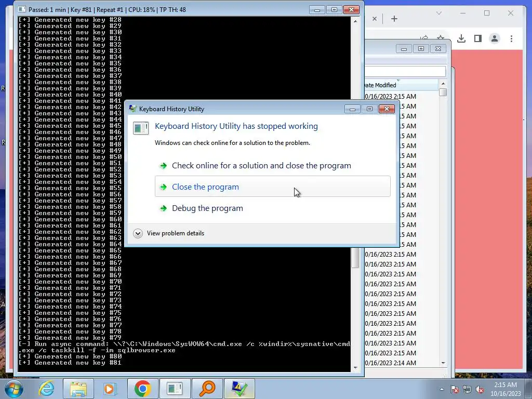Screen dimensions: 532x399
Task: Click console line Generated new key #81
Action: click(70, 363)
